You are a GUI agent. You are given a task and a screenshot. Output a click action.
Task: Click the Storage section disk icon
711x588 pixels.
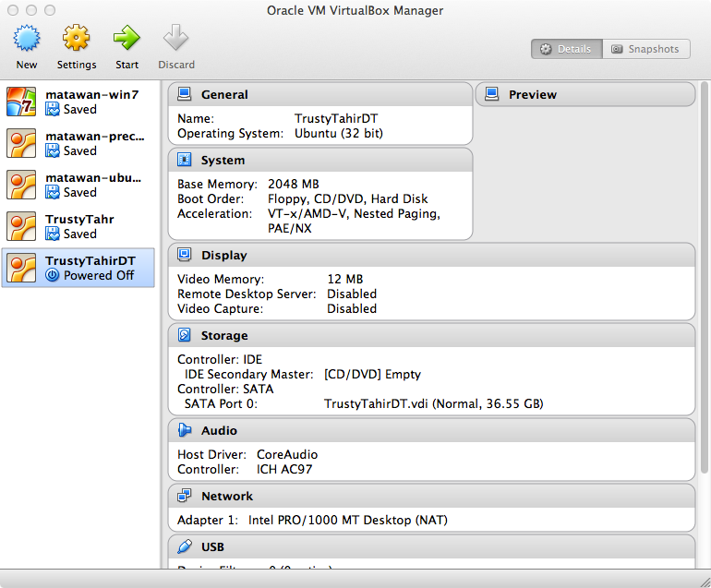tap(184, 335)
